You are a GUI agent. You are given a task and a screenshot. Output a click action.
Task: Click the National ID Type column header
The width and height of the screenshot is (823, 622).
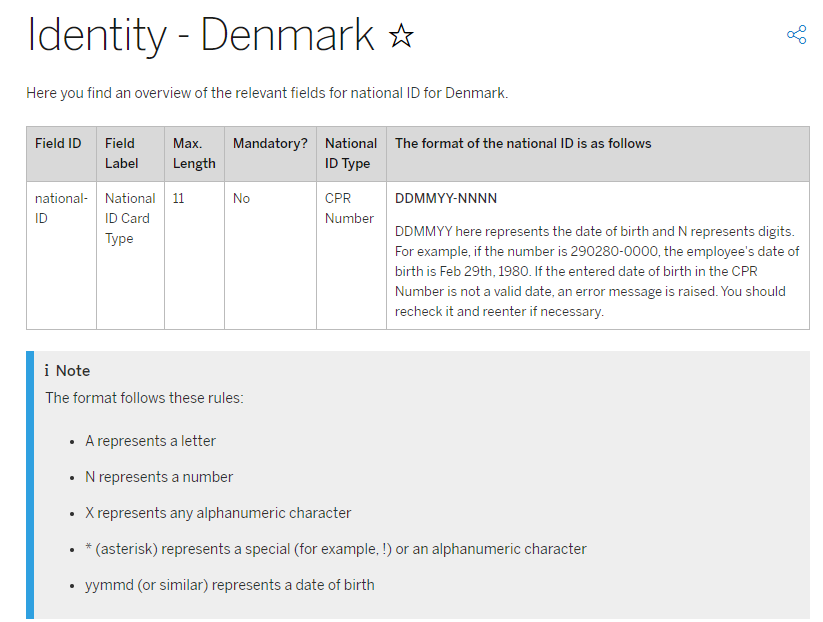tap(351, 154)
